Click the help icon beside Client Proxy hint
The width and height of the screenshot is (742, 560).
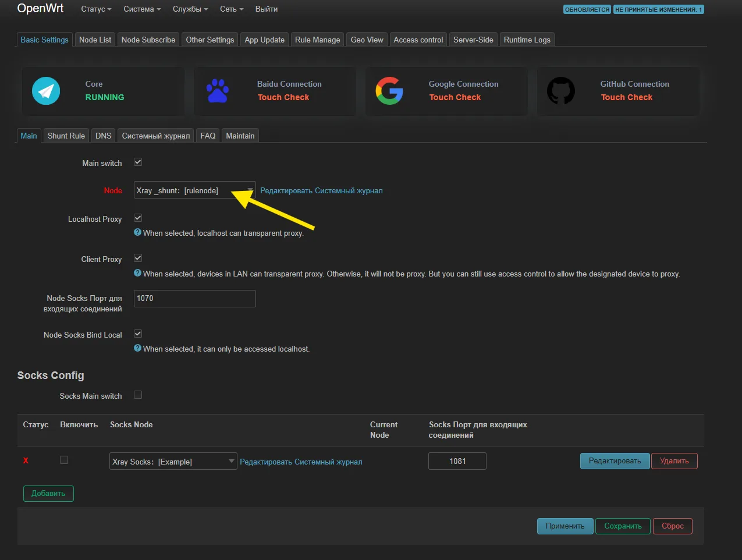[138, 273]
